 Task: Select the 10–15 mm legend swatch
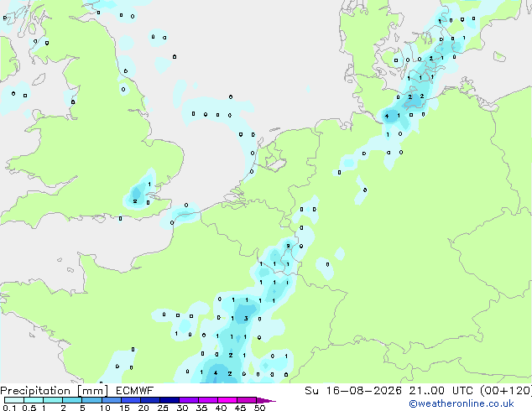click(x=111, y=400)
